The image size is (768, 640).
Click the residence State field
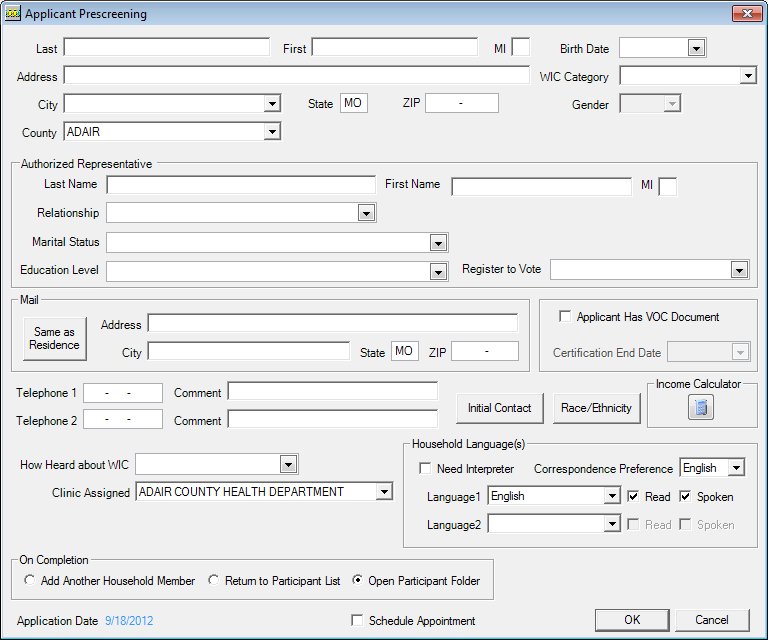(x=354, y=103)
